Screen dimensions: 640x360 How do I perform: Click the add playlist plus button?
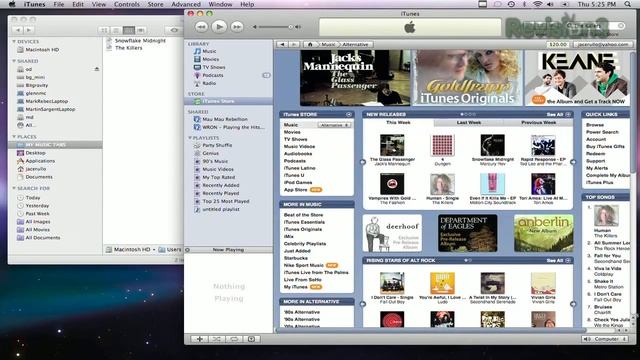pos(200,339)
